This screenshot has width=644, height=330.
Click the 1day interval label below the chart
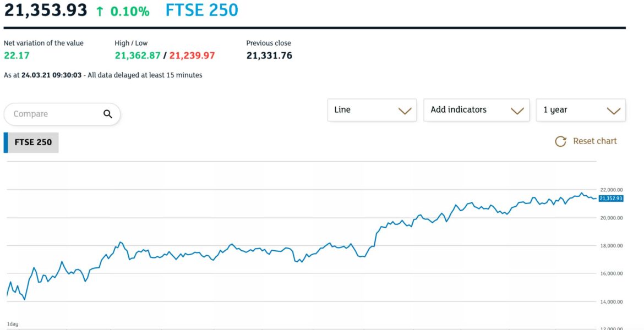tap(13, 323)
